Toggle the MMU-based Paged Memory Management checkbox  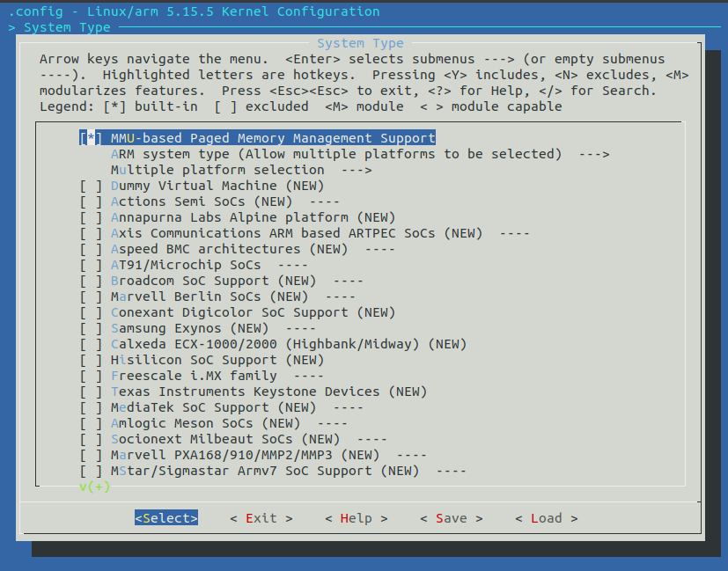[x=91, y=138]
